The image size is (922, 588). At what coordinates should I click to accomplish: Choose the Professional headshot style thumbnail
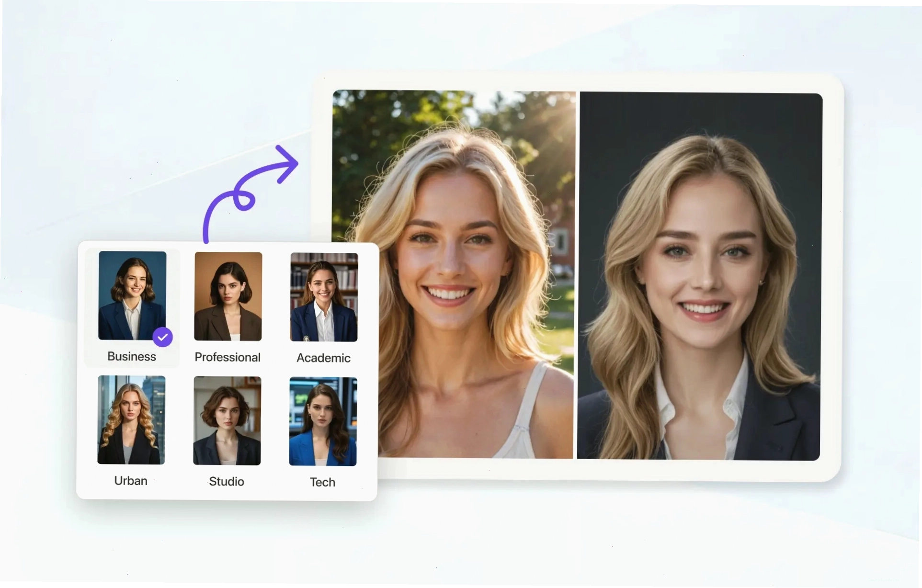(x=228, y=296)
